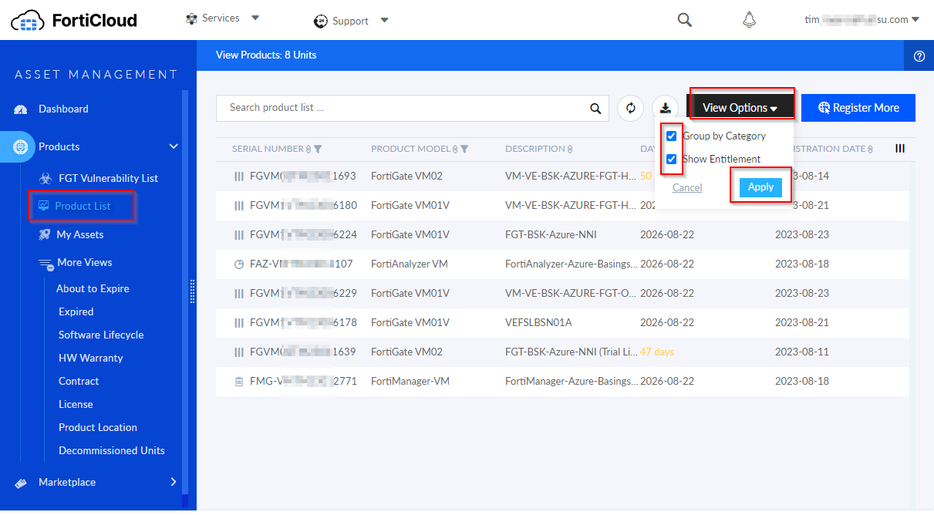The height and width of the screenshot is (515, 934).
Task: Click the VEFSLBSN01A description cell
Action: coord(538,323)
